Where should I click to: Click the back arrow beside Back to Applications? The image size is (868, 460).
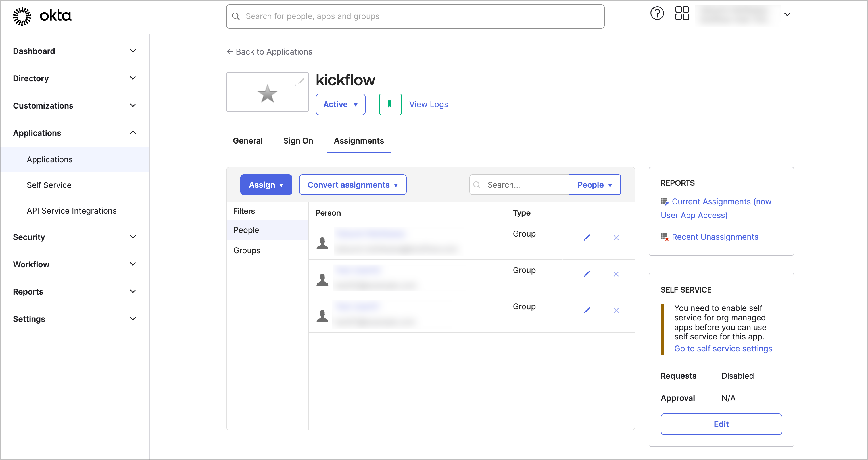pos(229,51)
